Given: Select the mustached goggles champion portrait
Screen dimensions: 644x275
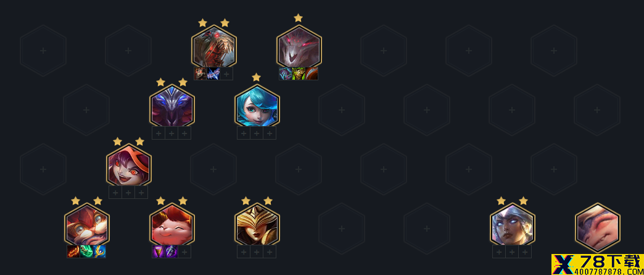Looking at the screenshot, I should click(87, 224).
